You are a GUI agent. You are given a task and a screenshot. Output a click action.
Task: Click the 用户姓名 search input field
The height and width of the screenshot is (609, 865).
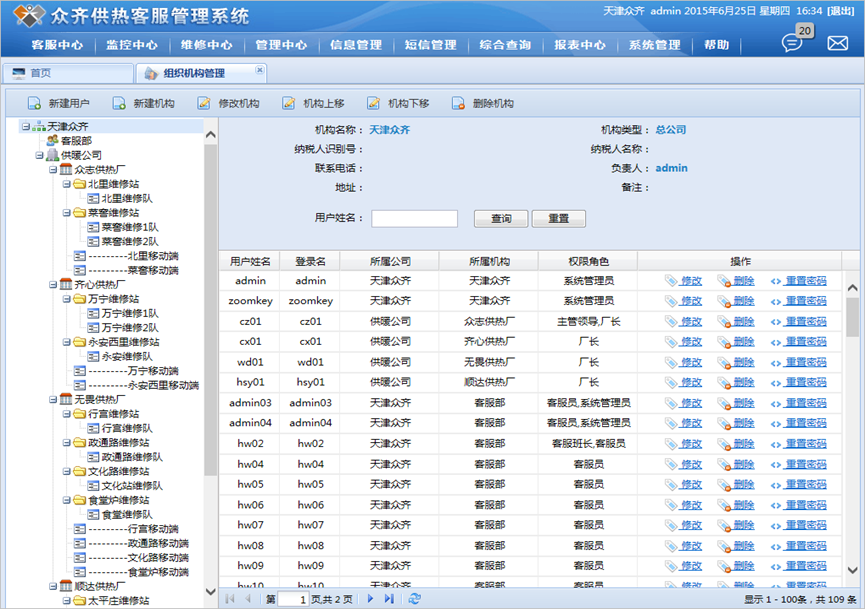point(414,219)
